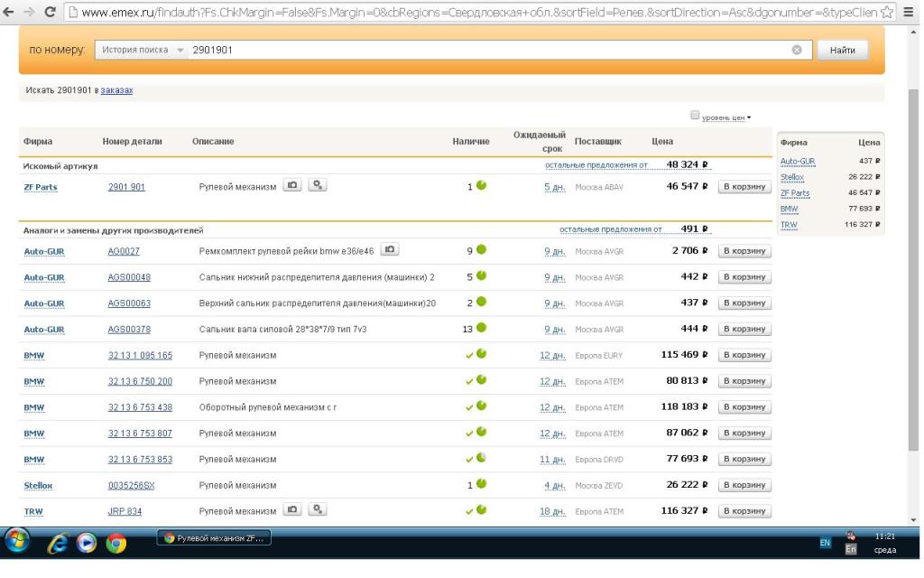Click green availability indicator for ZF Parts row

coord(482,186)
